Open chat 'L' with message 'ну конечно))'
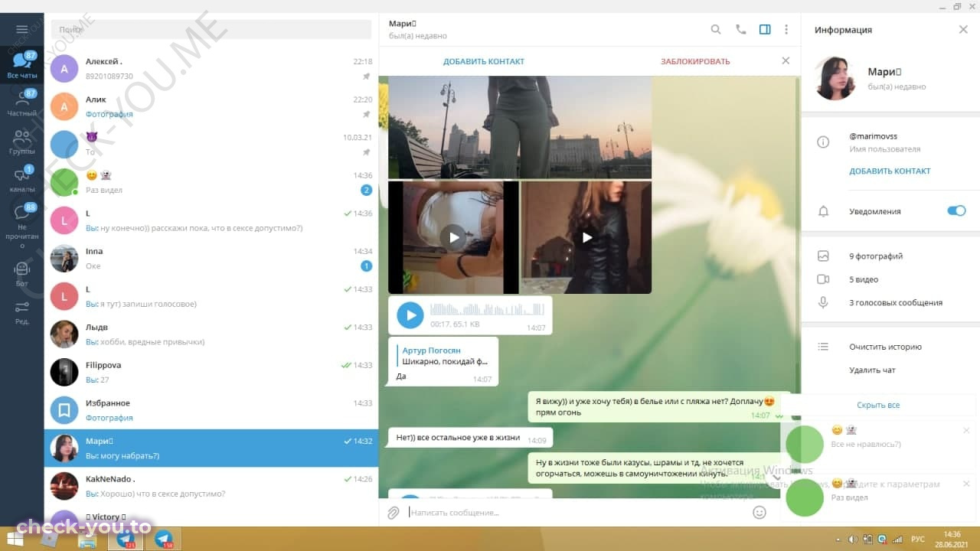980x551 pixels. pos(211,220)
